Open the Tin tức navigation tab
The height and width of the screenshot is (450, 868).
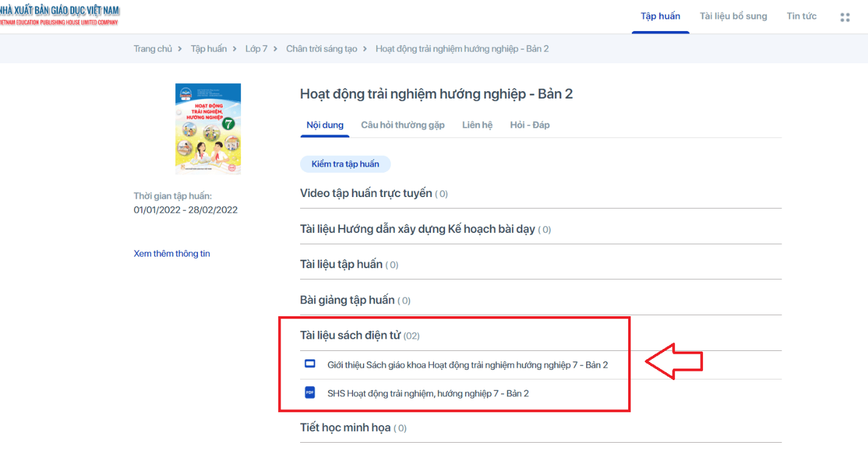point(802,16)
